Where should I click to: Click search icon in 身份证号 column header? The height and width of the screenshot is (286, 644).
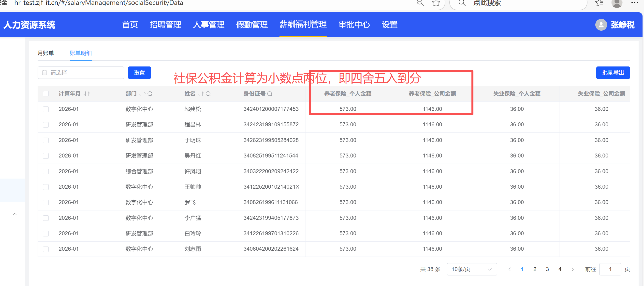point(269,94)
